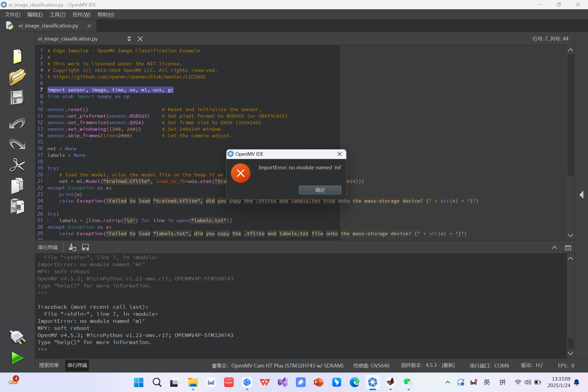Cut selection with scissors icon

[17, 165]
